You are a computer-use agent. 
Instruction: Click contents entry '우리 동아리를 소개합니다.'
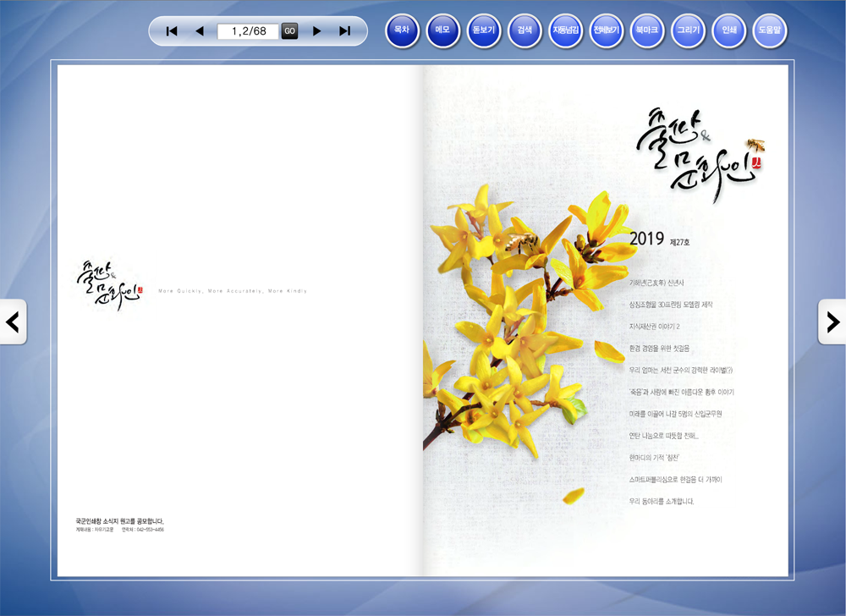click(x=662, y=501)
